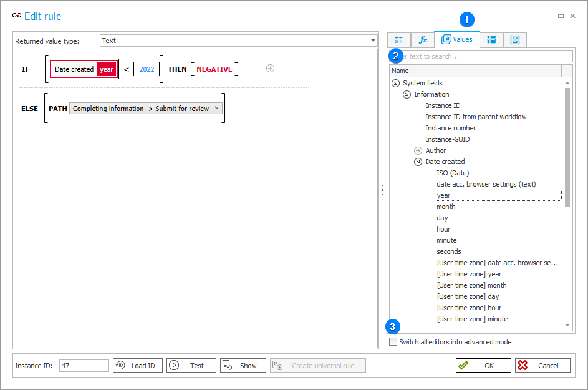Select ISO (Date) tree item

(453, 173)
